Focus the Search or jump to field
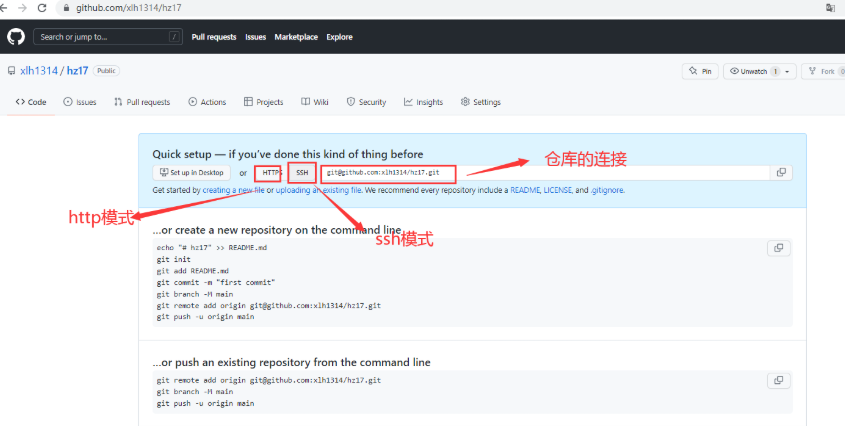 (x=108, y=37)
